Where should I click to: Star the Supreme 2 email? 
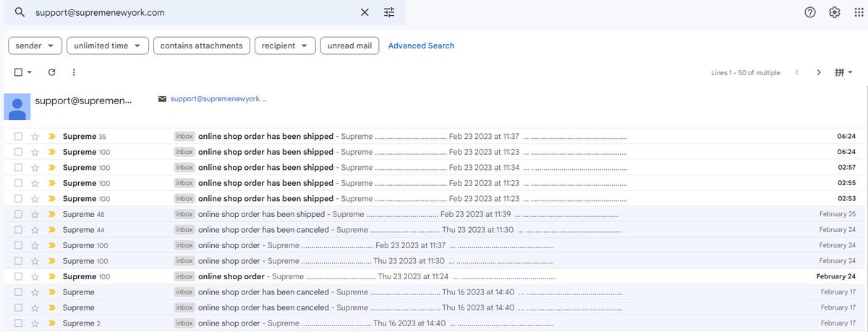coord(35,323)
